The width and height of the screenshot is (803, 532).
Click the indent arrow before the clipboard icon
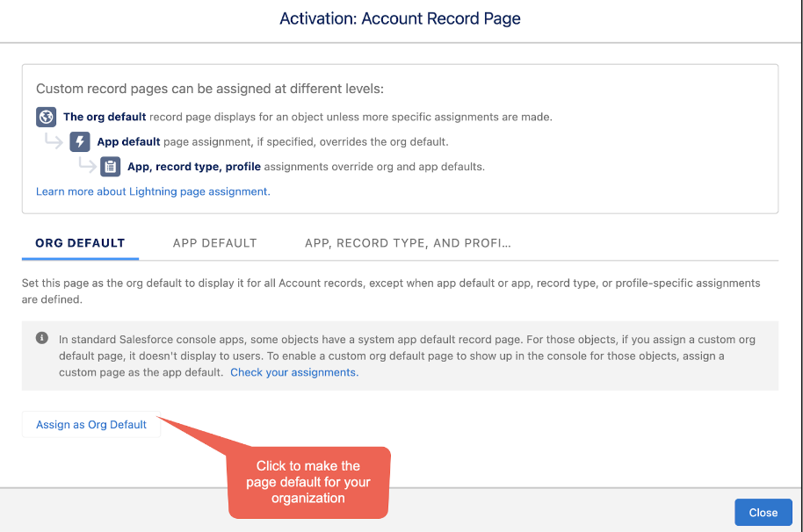[87, 164]
